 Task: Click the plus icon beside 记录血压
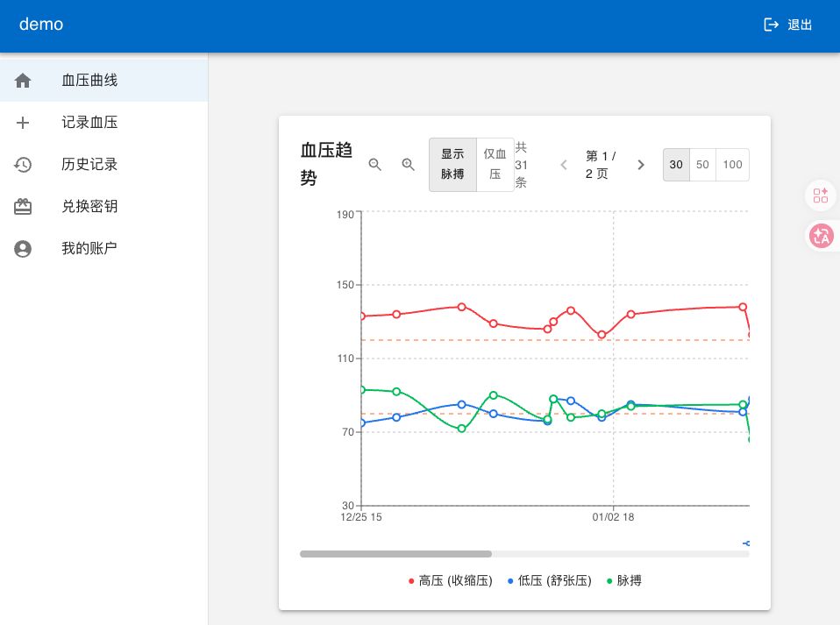[x=23, y=123]
